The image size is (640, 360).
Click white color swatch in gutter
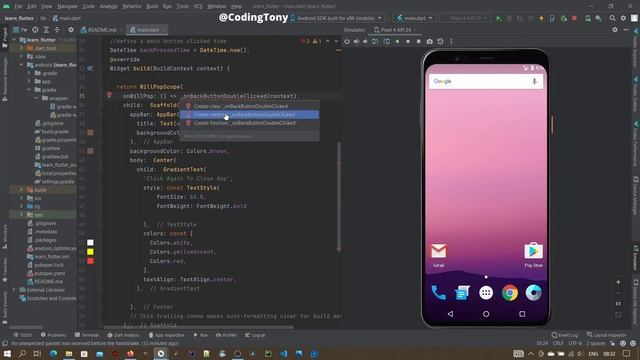90,242
